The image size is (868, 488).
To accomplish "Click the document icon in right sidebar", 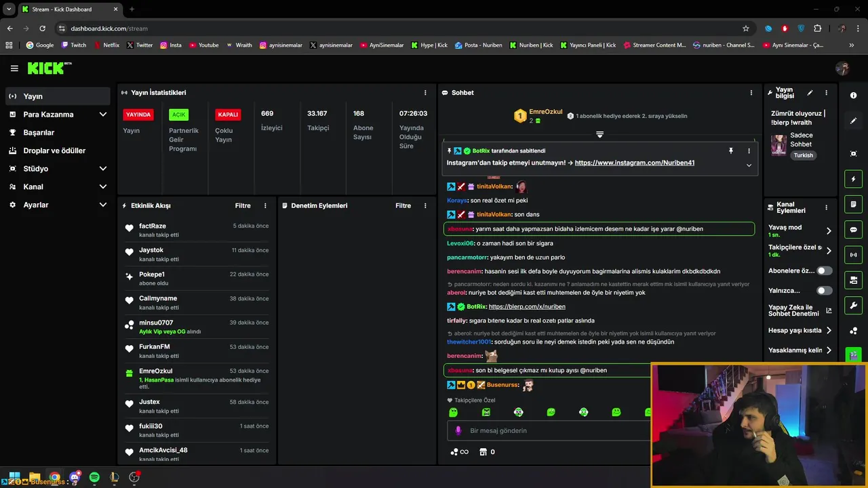I will click(853, 205).
